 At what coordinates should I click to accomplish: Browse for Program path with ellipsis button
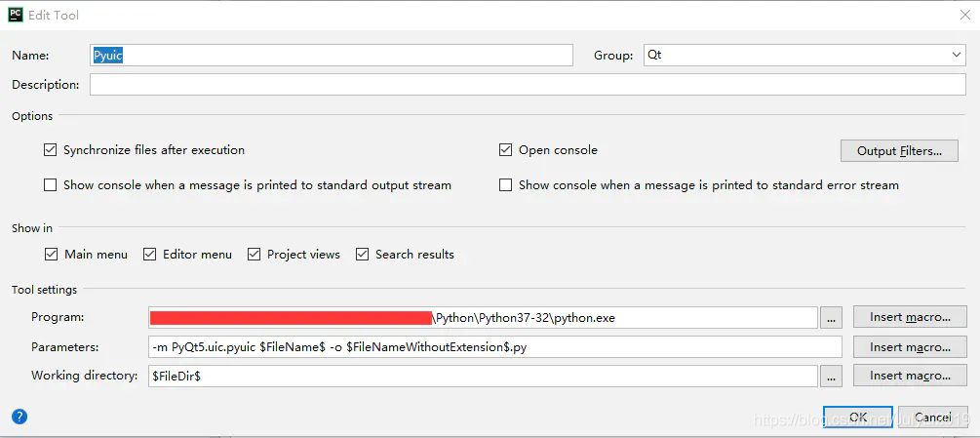[x=831, y=317]
